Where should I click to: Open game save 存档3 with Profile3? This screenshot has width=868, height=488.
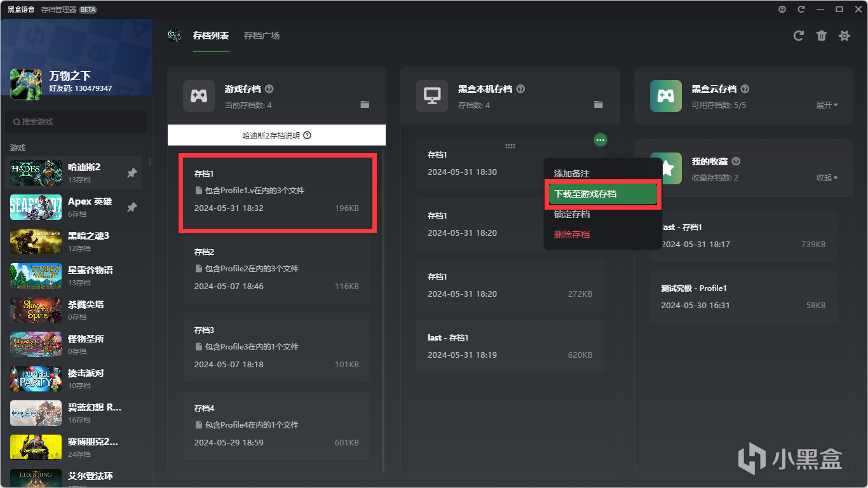(x=276, y=347)
